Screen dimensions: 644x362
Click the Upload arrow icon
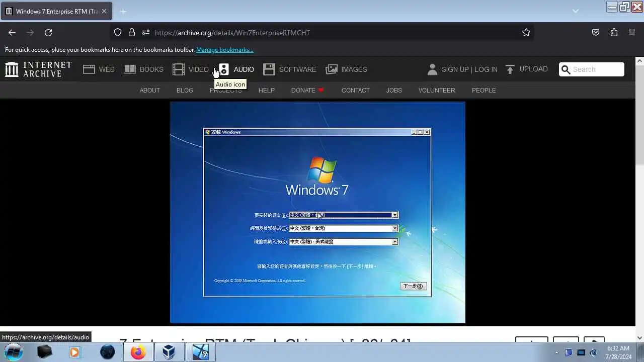pos(510,69)
